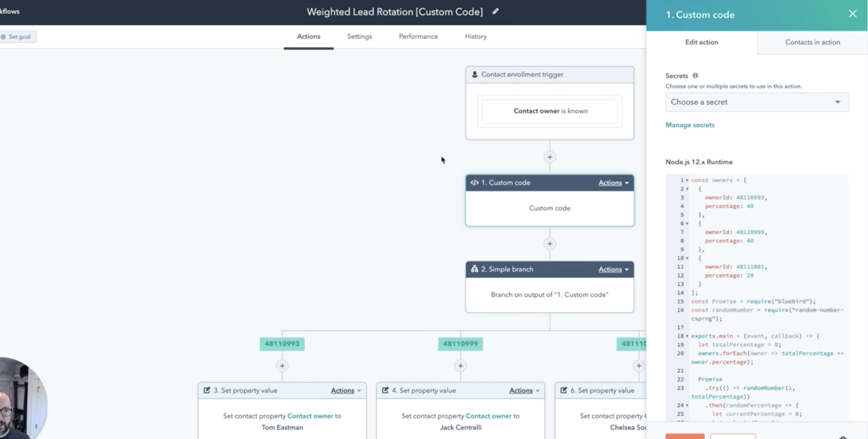Click the pencil icon to rename the workflow

coord(495,12)
